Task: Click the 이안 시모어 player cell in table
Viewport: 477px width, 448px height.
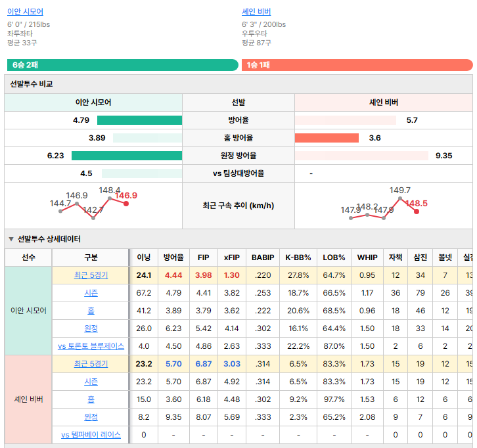Action: pyautogui.click(x=28, y=311)
